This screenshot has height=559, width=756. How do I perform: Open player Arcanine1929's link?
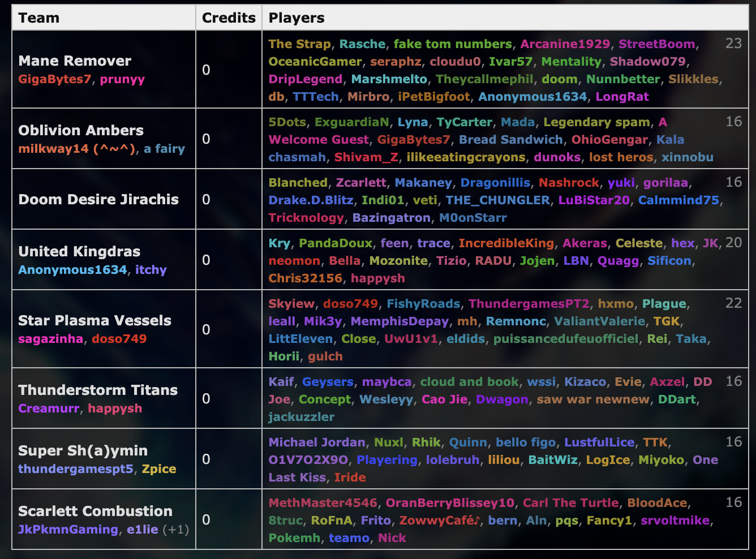(x=565, y=44)
